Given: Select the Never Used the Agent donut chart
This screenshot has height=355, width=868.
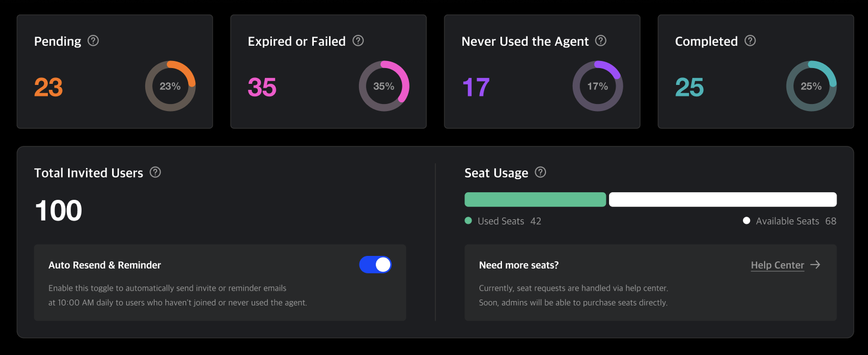Looking at the screenshot, I should coord(598,85).
